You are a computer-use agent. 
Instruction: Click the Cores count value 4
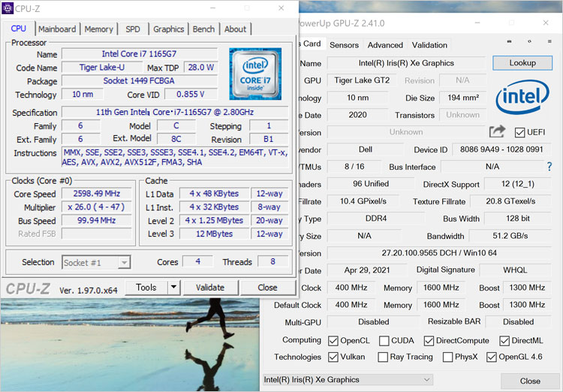(x=198, y=261)
